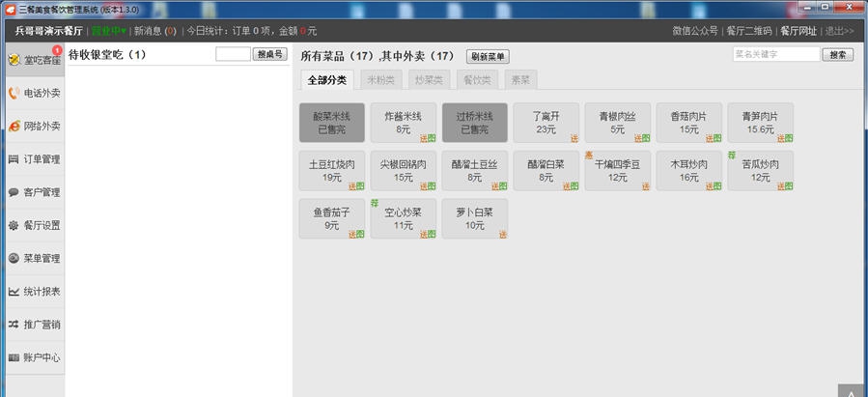
Task: Open 账户中心 account center
Action: pyautogui.click(x=33, y=357)
